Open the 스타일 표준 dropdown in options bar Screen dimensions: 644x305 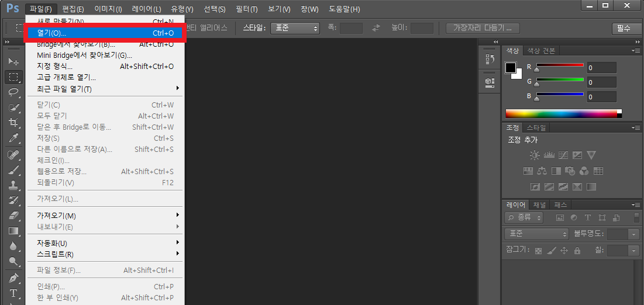(x=295, y=28)
